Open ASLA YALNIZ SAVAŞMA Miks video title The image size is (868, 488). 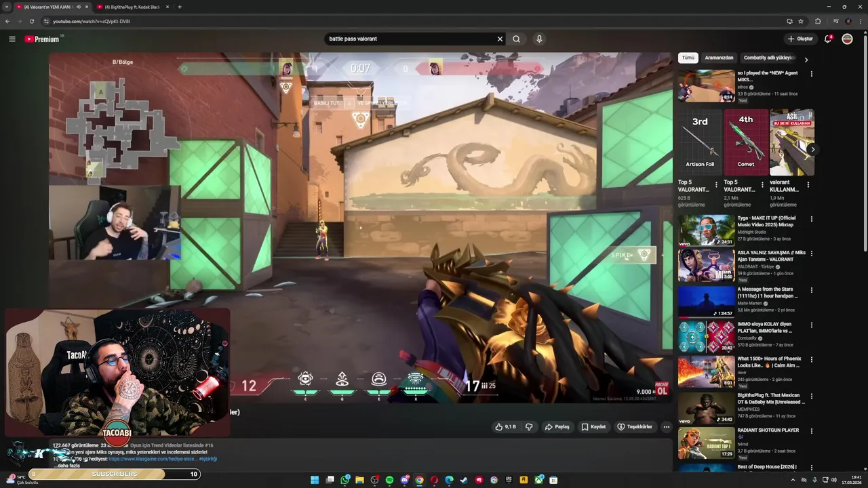click(772, 256)
